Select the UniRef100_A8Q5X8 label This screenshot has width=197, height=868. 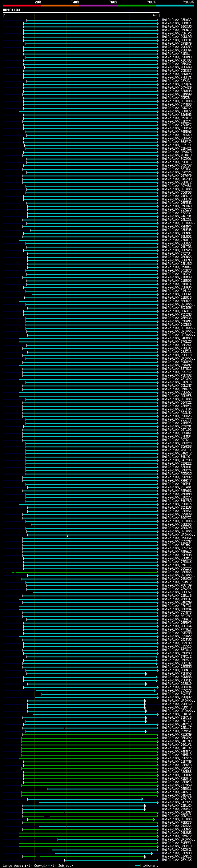click(x=177, y=572)
